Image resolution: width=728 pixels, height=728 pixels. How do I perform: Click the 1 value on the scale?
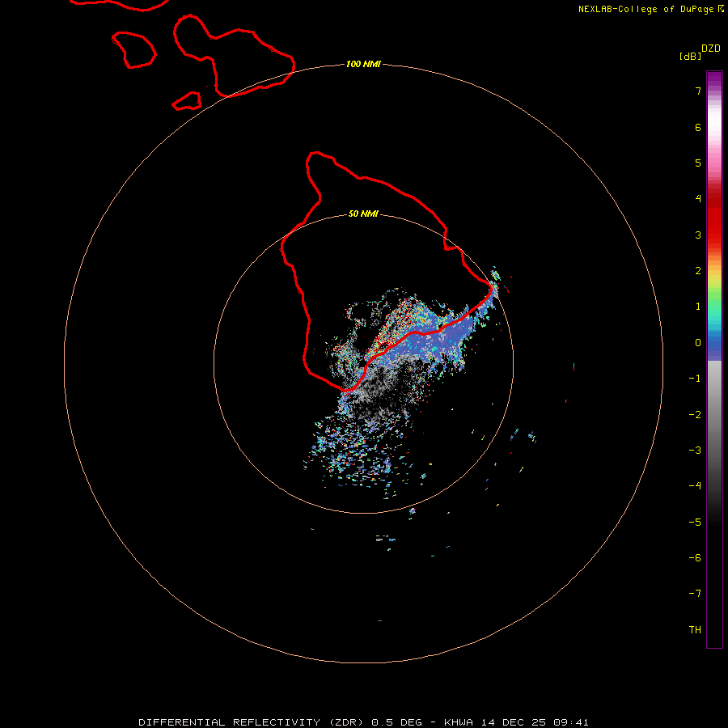click(x=698, y=307)
